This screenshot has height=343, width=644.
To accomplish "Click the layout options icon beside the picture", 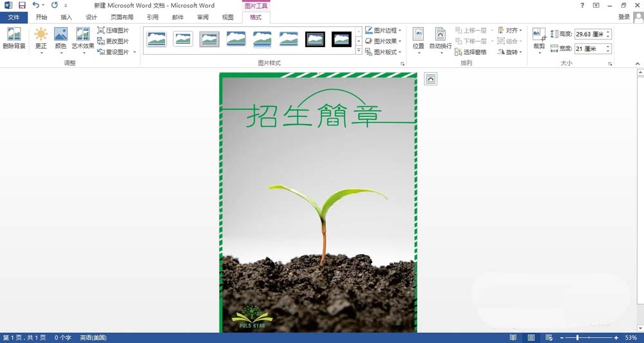I will click(430, 79).
